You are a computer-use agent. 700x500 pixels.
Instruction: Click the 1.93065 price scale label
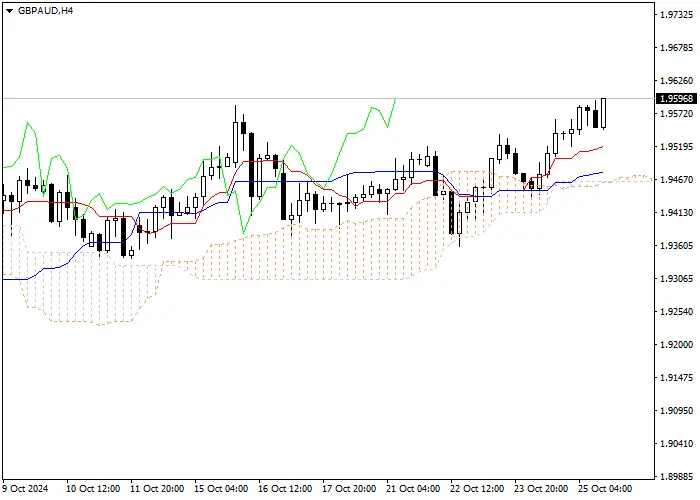[677, 279]
